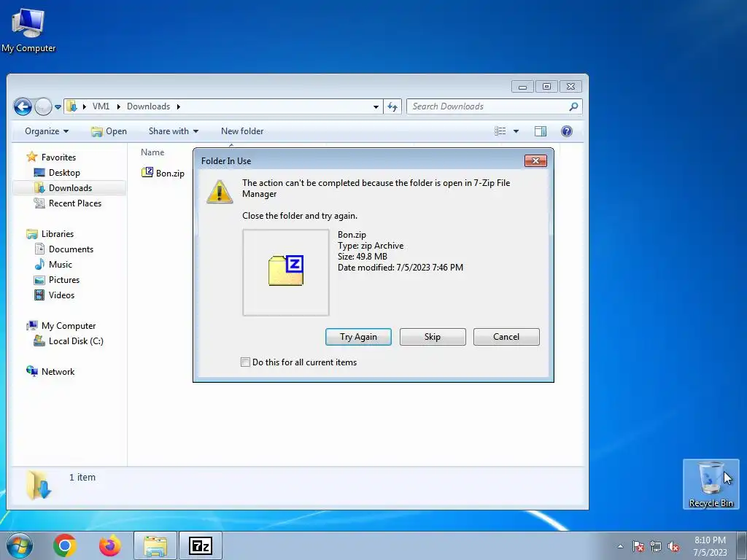
Task: Cancel the Folder In Use dialog
Action: click(506, 337)
